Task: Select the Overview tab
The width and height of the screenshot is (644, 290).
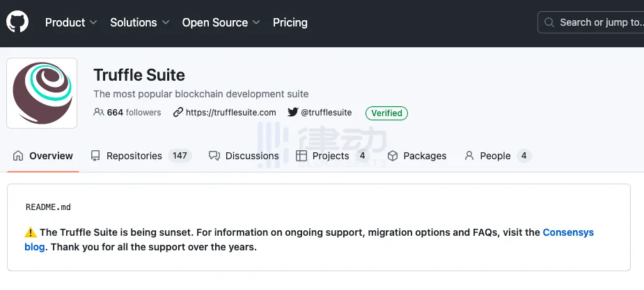Action: point(43,156)
